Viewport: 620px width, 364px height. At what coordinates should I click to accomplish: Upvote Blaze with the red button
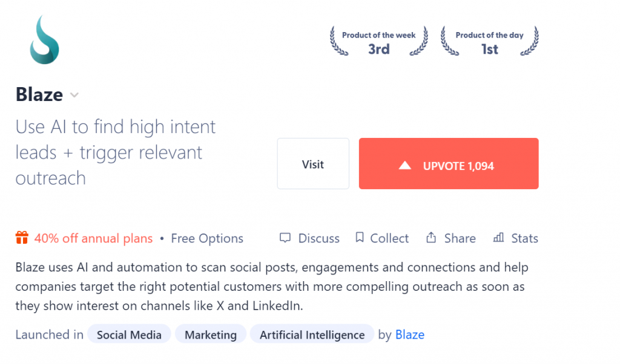pos(449,163)
